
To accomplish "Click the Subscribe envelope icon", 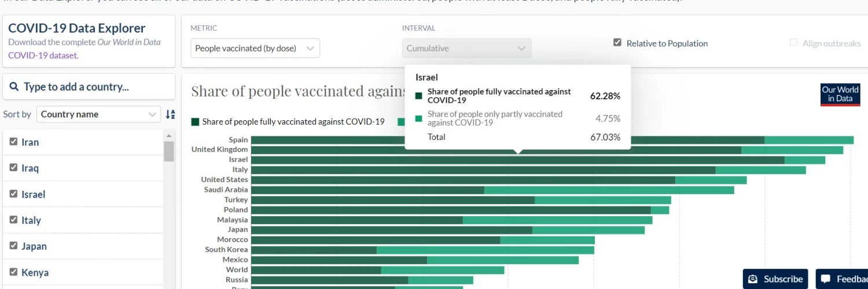I will pos(753,279).
